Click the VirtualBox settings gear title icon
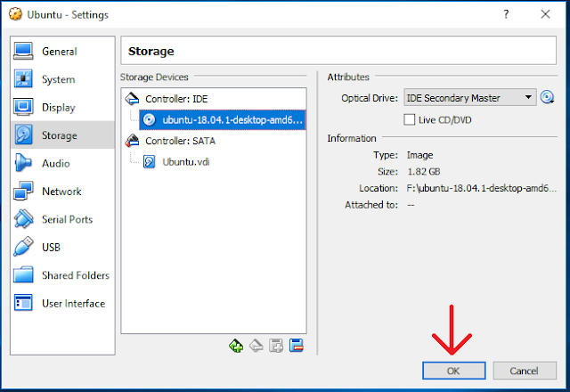This screenshot has height=392, width=570. click(15, 14)
